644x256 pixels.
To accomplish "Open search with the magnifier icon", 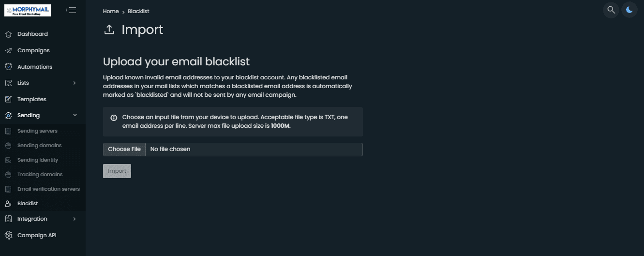I will [611, 10].
